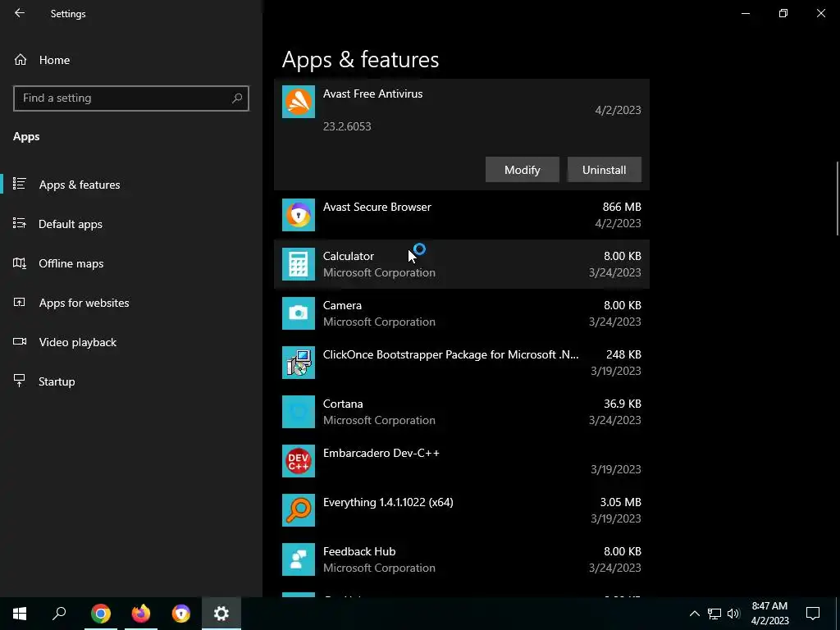Click the 3.05 MB size value

tap(620, 503)
